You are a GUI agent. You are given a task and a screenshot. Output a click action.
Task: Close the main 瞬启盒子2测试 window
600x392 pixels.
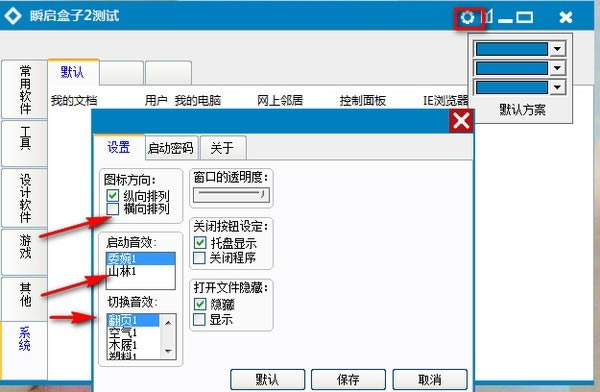[566, 17]
